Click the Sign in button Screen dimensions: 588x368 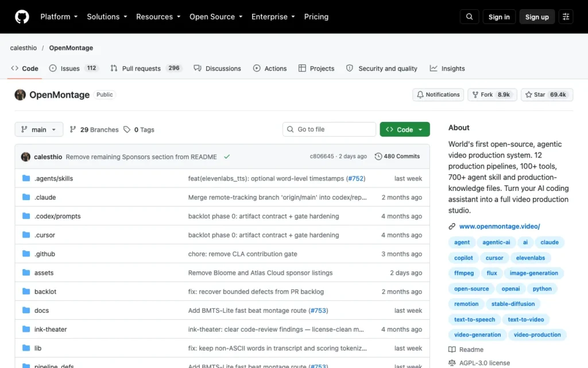click(x=499, y=17)
